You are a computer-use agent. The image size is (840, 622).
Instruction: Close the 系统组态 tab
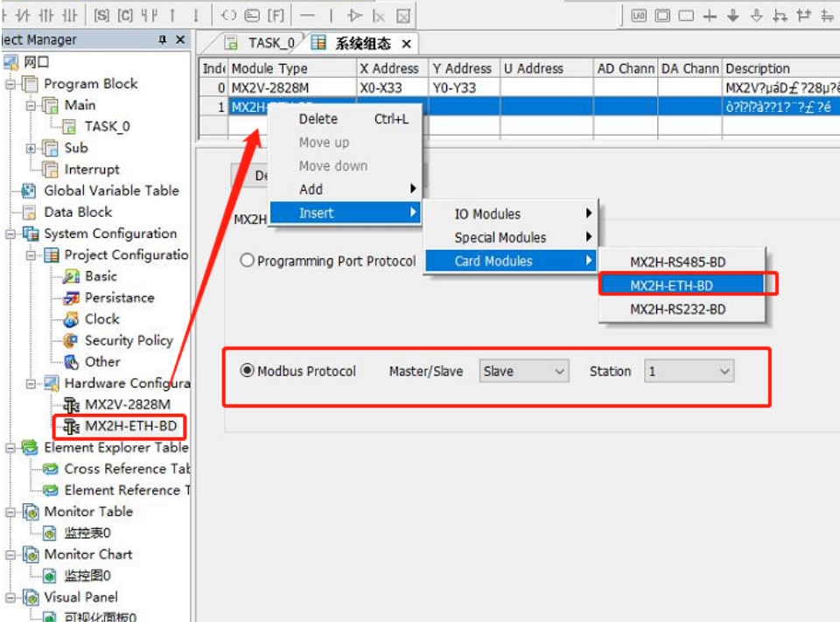tap(407, 44)
